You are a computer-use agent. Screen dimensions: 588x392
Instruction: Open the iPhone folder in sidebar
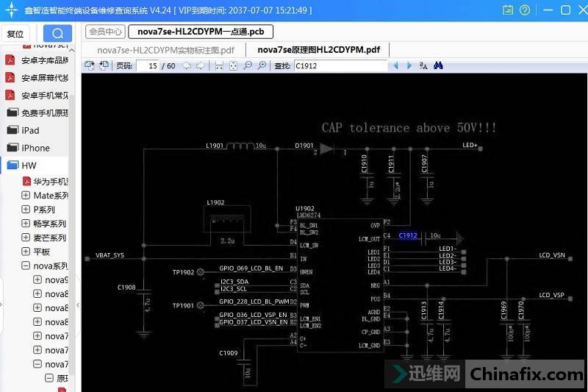point(35,148)
